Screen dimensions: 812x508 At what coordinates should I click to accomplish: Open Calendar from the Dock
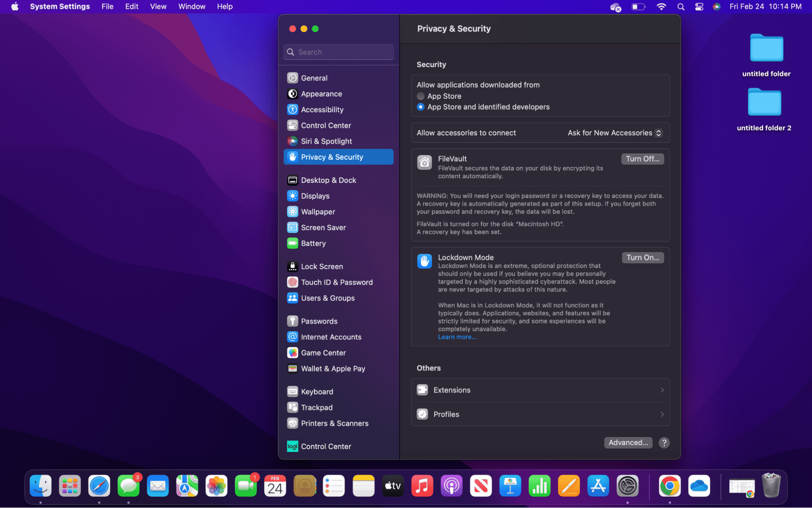(275, 486)
